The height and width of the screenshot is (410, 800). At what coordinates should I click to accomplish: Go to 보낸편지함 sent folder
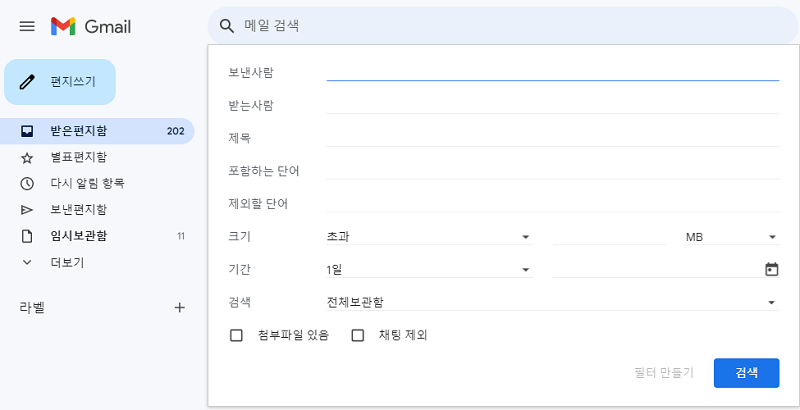click(78, 209)
